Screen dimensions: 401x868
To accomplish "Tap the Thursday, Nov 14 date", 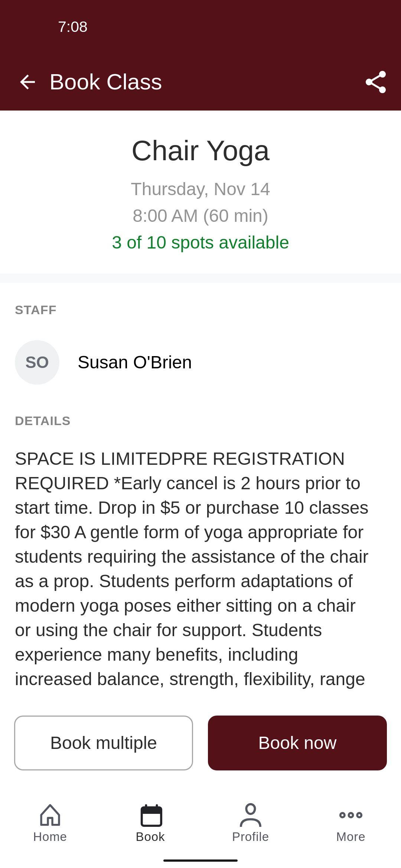I will (x=200, y=189).
